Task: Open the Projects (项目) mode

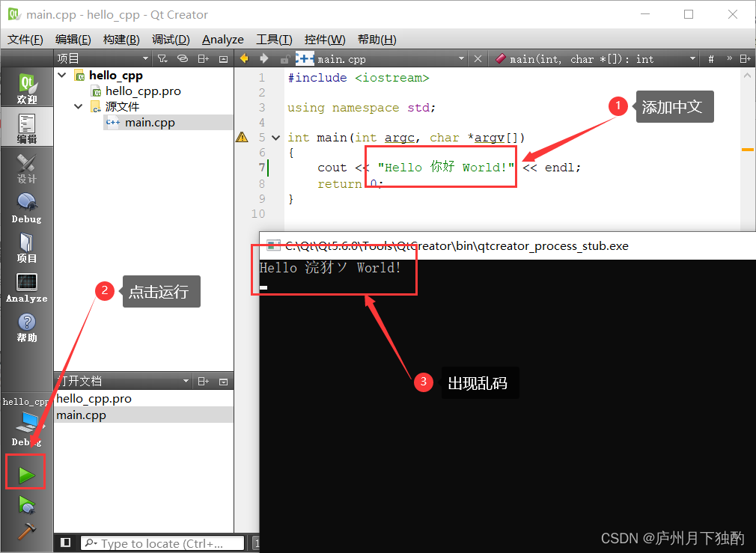Action: tap(26, 248)
